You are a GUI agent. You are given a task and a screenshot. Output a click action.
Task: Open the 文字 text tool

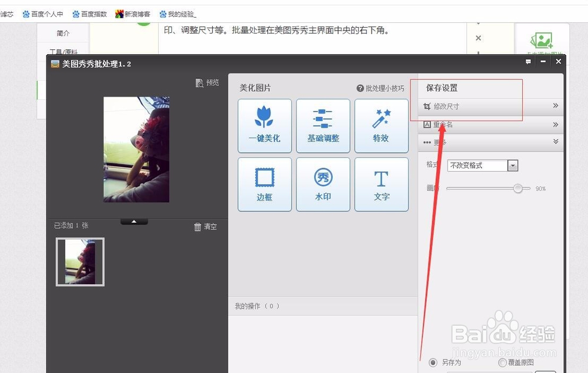(381, 184)
